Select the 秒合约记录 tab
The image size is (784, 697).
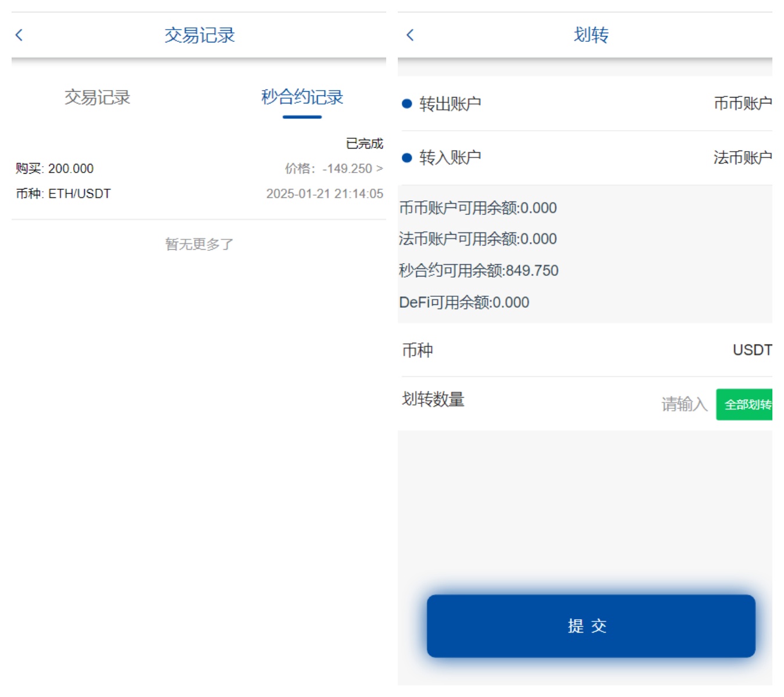pyautogui.click(x=302, y=98)
